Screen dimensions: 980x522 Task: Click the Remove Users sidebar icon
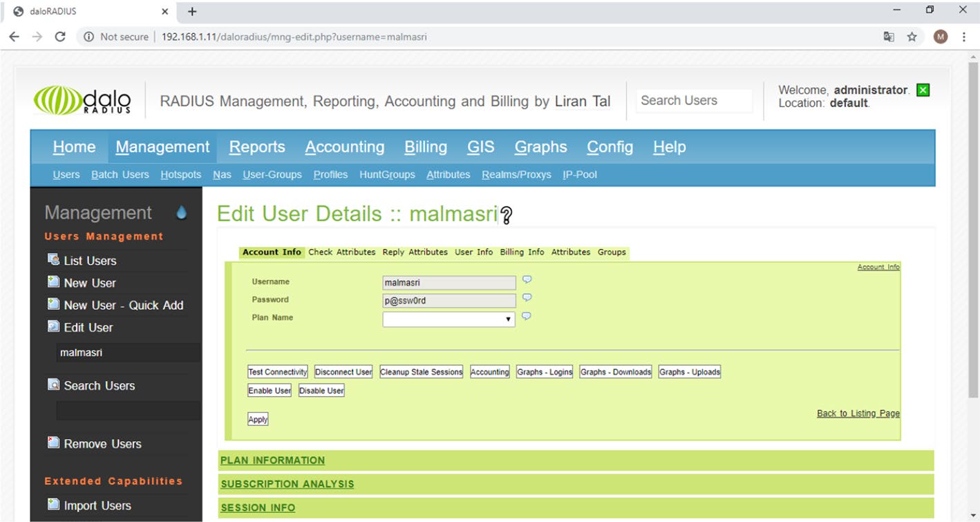(x=53, y=443)
